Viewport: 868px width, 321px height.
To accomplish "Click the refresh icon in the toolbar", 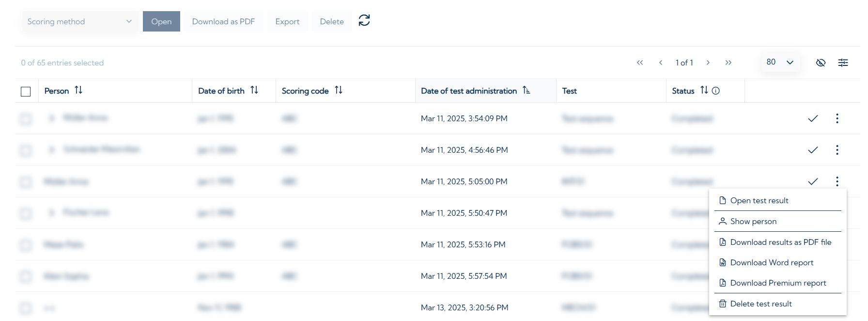I will (364, 20).
